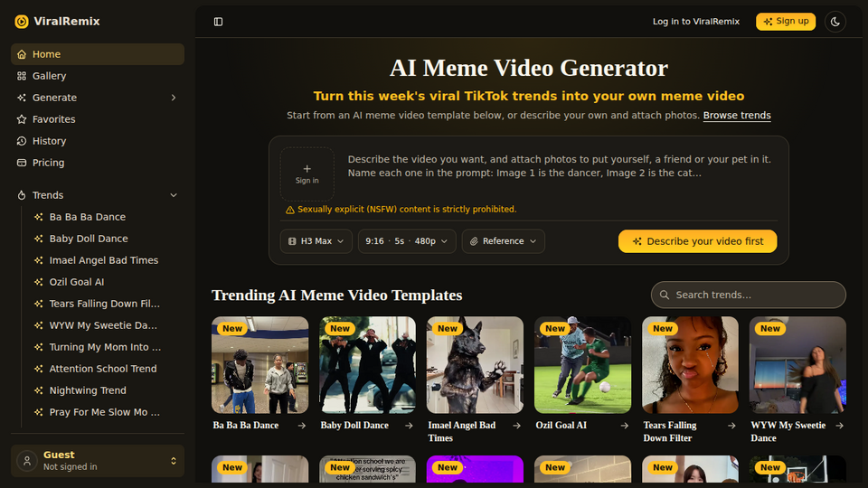This screenshot has width=868, height=488.
Task: Click the ViralRemix logo icon
Action: click(x=22, y=22)
